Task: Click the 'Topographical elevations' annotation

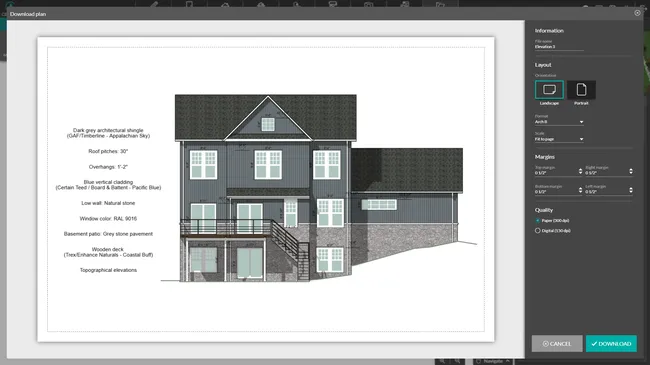Action: tap(108, 270)
